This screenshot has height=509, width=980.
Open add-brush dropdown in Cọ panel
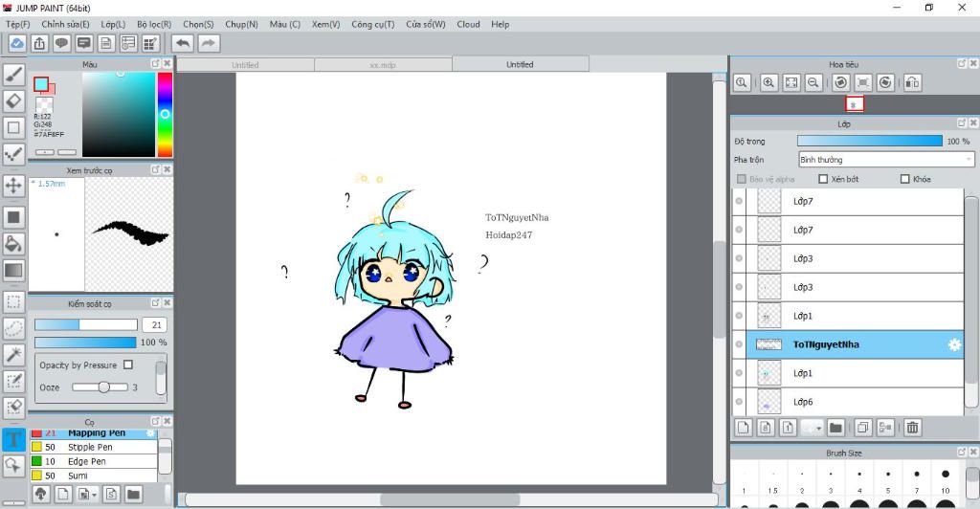[x=94, y=496]
